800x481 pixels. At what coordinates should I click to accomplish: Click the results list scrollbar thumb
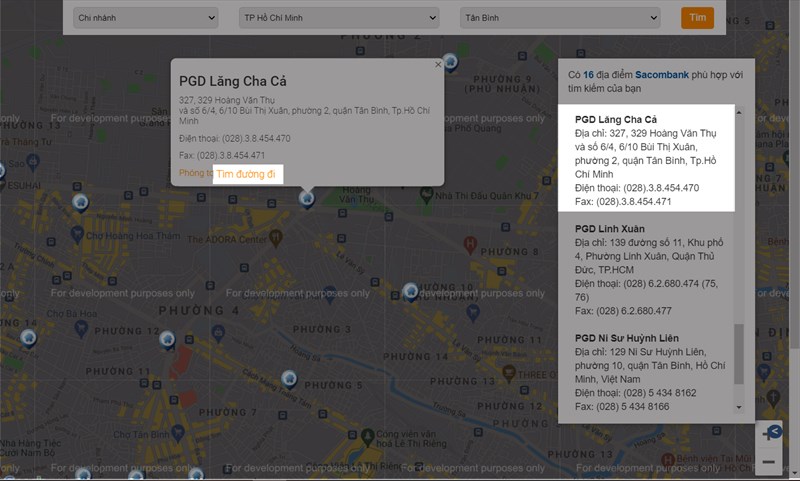coord(739,354)
